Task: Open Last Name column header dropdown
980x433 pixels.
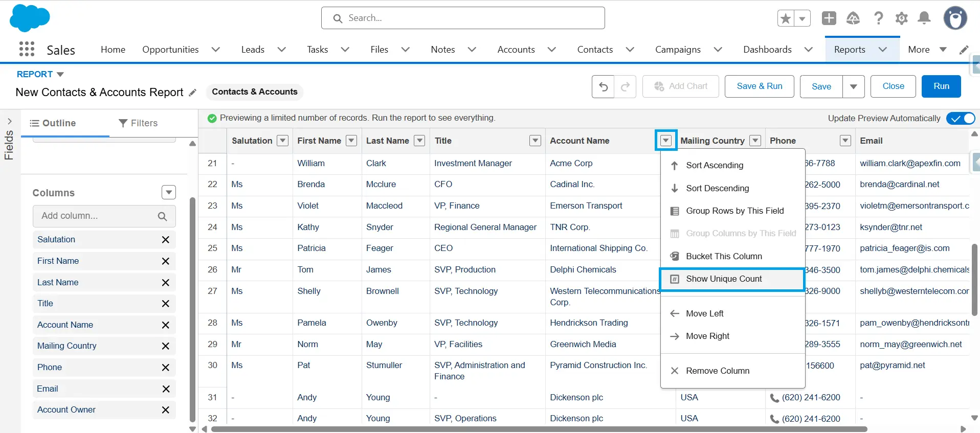Action: (419, 141)
